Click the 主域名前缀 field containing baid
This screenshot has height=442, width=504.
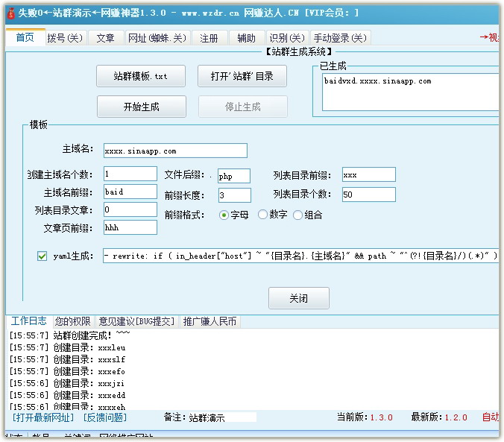130,192
